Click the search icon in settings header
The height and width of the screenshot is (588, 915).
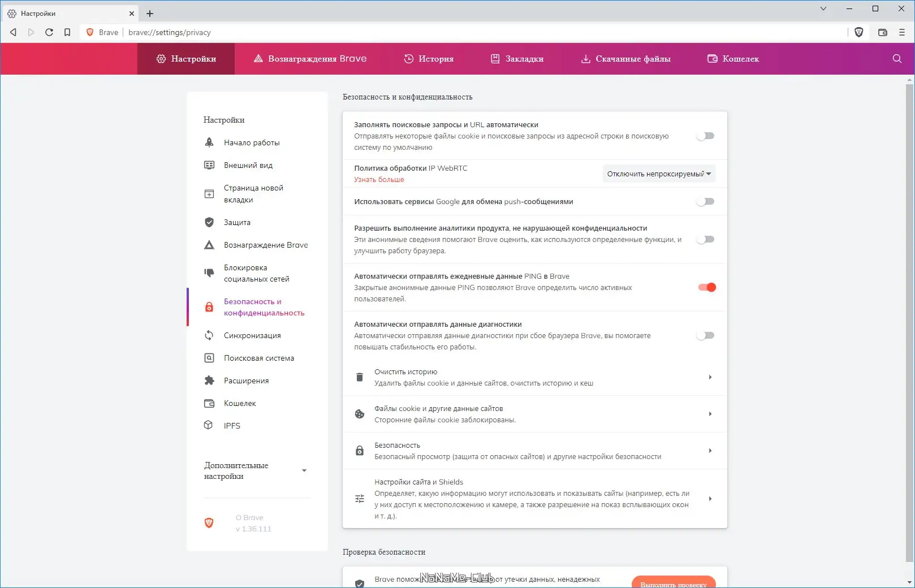(x=897, y=59)
